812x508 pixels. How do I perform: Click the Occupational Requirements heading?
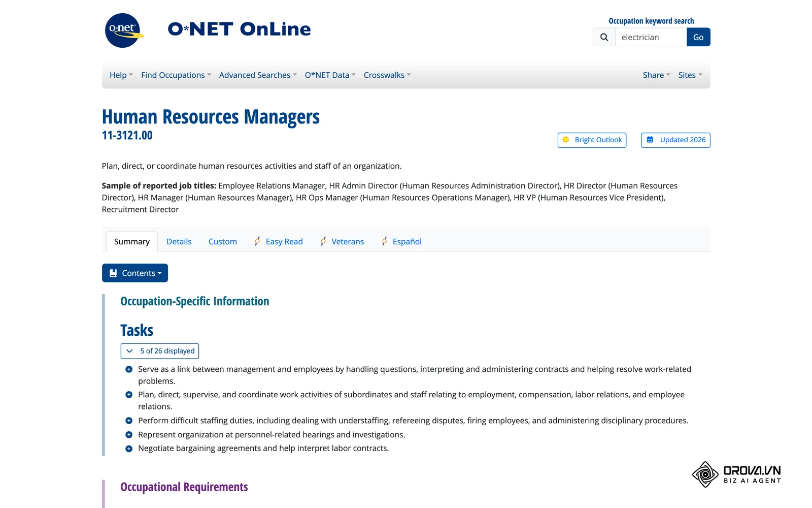[184, 487]
